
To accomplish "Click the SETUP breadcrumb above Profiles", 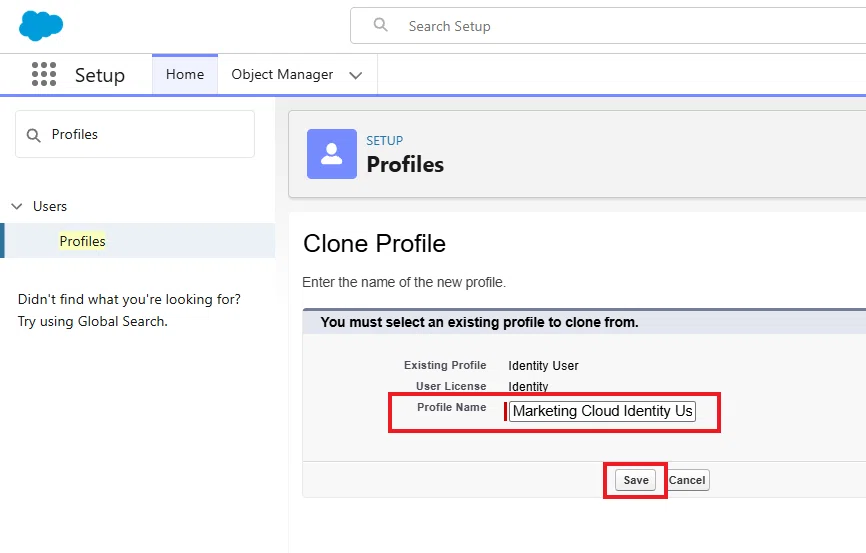I will pos(385,141).
